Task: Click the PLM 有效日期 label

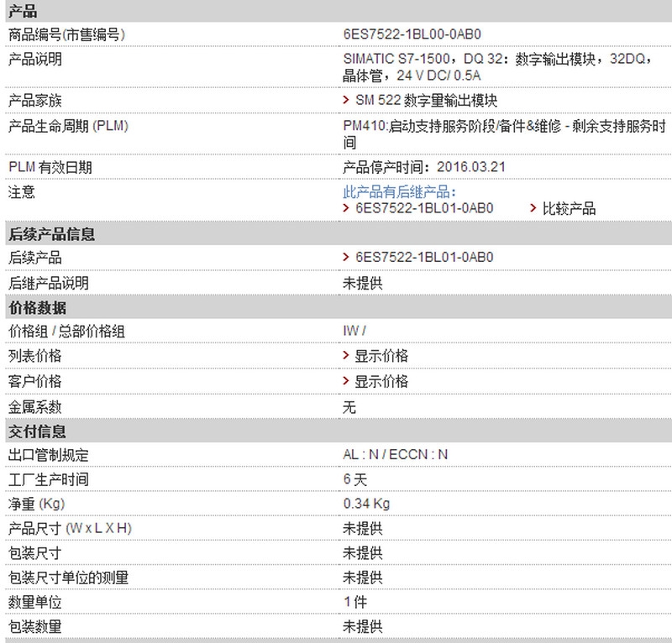Action: coord(50,167)
